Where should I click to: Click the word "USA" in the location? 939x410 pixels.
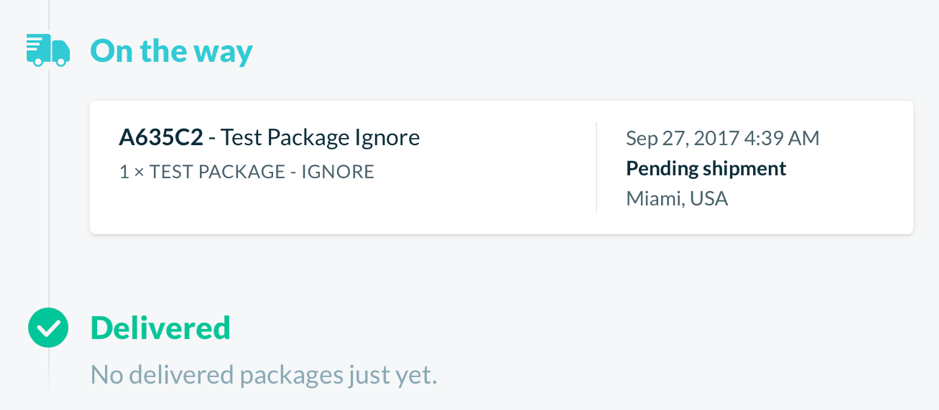click(x=709, y=199)
